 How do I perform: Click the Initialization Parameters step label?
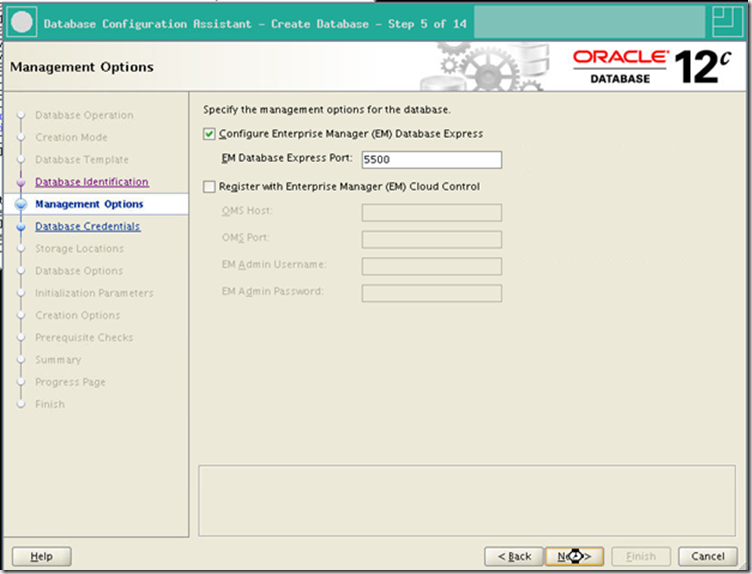point(94,293)
